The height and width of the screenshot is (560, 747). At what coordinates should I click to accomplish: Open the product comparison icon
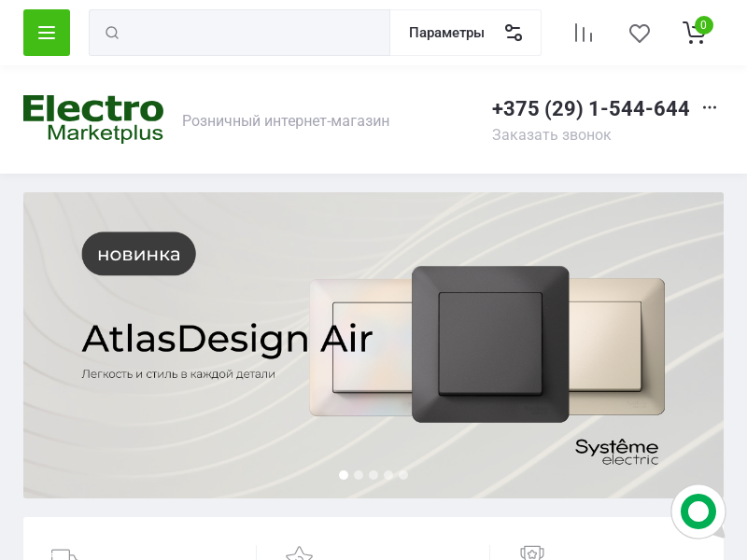584,33
